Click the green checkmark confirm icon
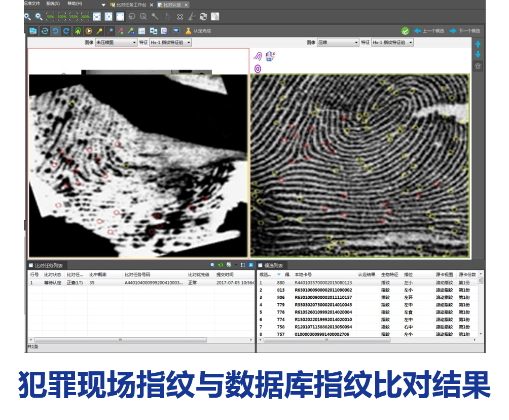 click(x=405, y=31)
